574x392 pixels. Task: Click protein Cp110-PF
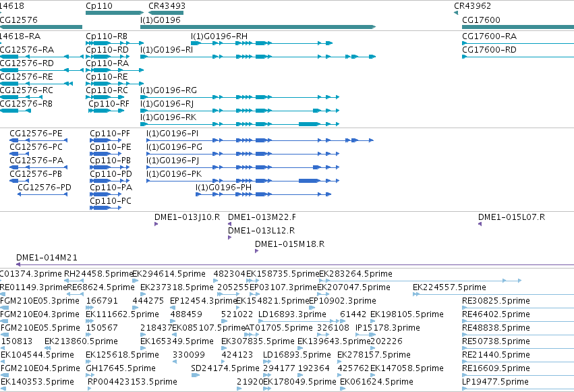pos(107,140)
